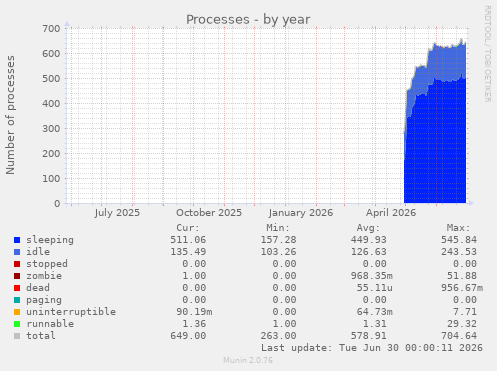497x371 pixels.
Task: Click the 'January 2026' axis label
Action: pyautogui.click(x=301, y=213)
